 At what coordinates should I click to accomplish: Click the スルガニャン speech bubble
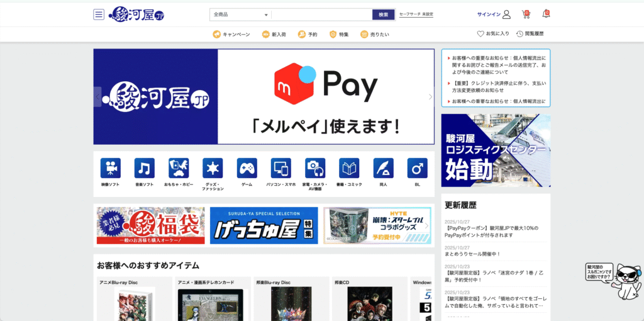click(x=599, y=272)
